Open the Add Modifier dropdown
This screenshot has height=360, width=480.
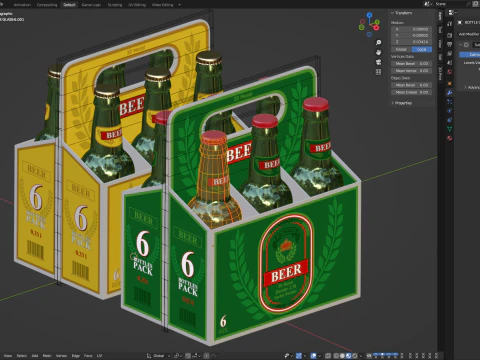(x=469, y=34)
